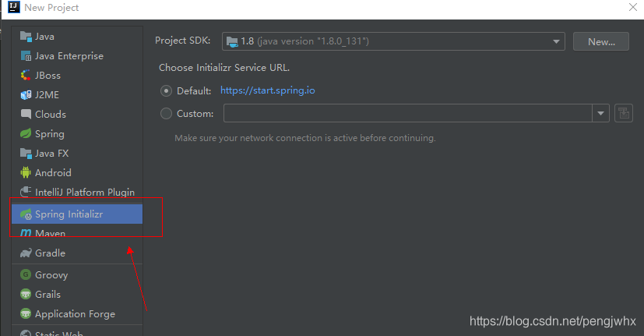Click the Java FX folder icon

pos(26,154)
